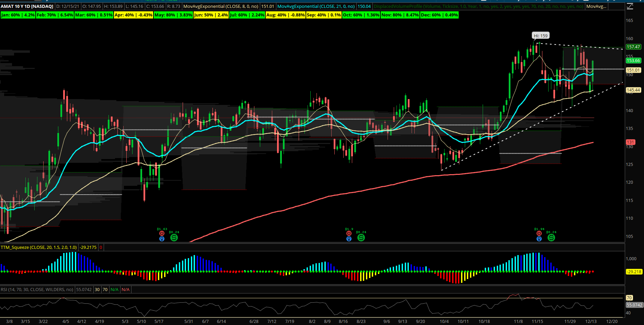The height and width of the screenshot is (325, 644).
Task: Click the 55.0742 RSI axis bubble
Action: pos(634,305)
